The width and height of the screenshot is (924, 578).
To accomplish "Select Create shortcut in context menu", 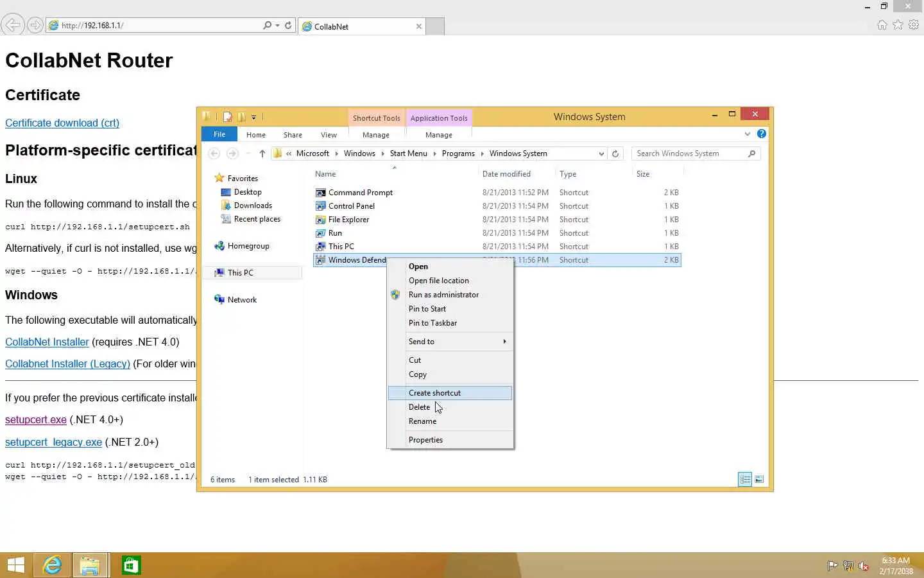I will pyautogui.click(x=450, y=393).
